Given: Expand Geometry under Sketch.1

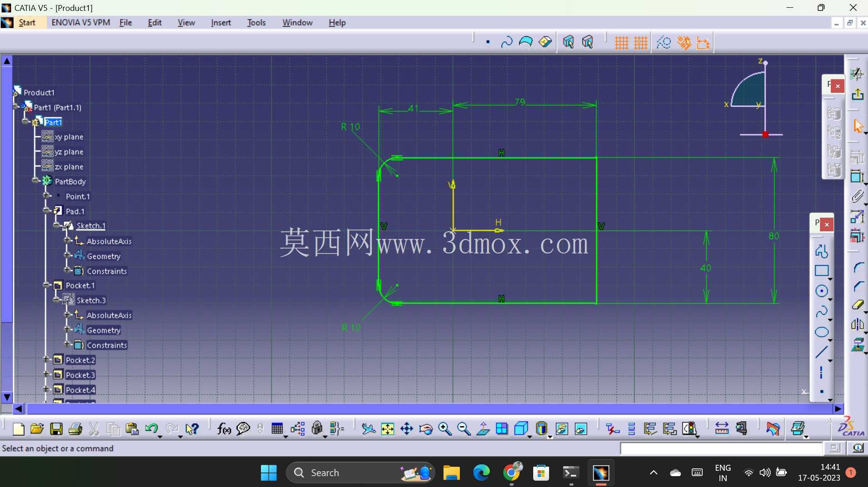Looking at the screenshot, I should (68, 255).
